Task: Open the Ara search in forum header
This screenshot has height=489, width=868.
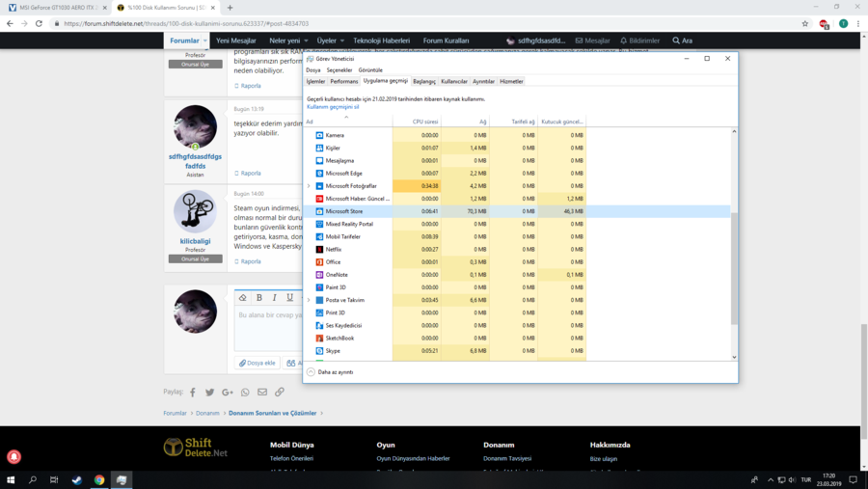Action: [682, 41]
